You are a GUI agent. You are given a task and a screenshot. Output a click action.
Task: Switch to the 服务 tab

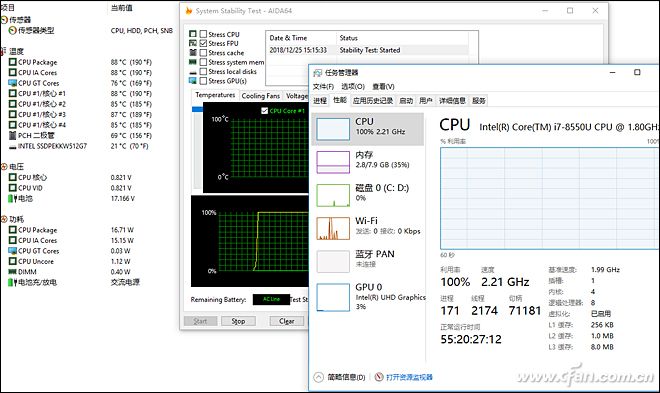[x=479, y=101]
